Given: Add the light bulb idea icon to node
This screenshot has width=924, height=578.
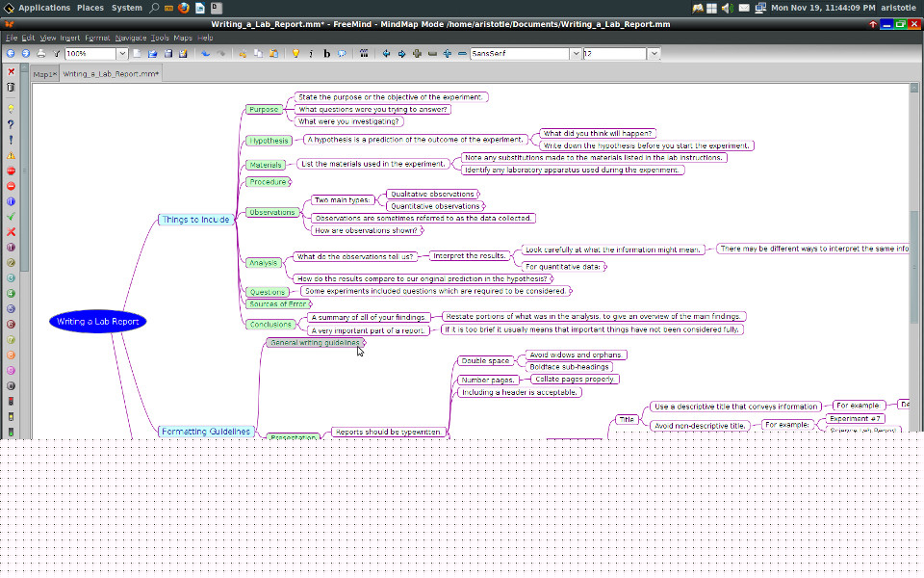Looking at the screenshot, I should coord(295,54).
